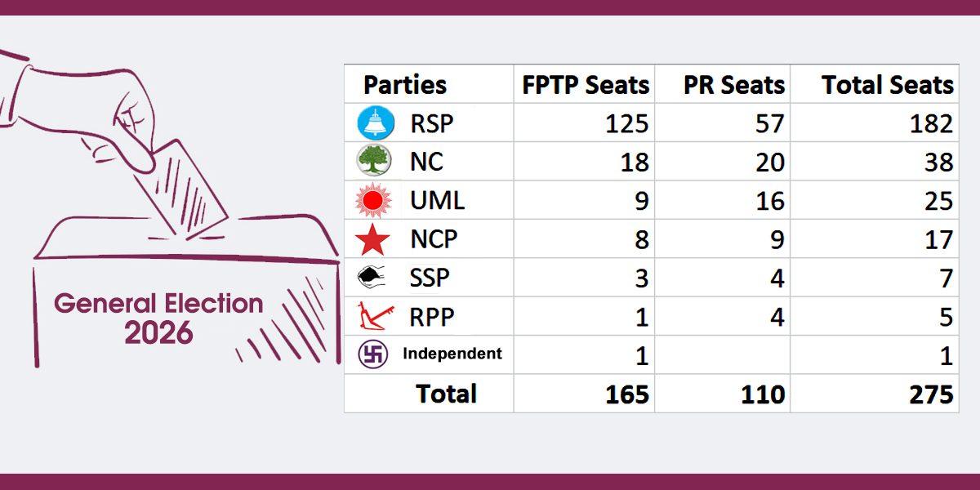The width and height of the screenshot is (980, 490).
Task: Click the RPP plough party icon
Action: pos(374,316)
